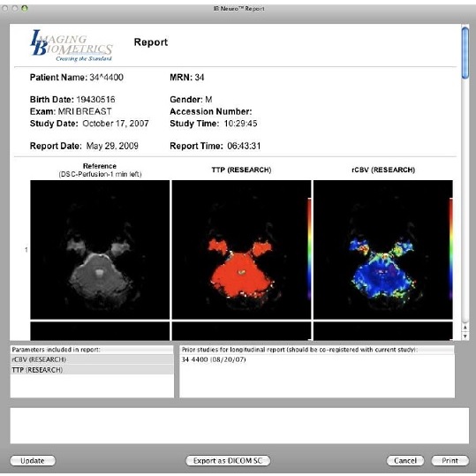The height and width of the screenshot is (476, 476).
Task: Click the scrollbar down arrow
Action: click(x=465, y=336)
